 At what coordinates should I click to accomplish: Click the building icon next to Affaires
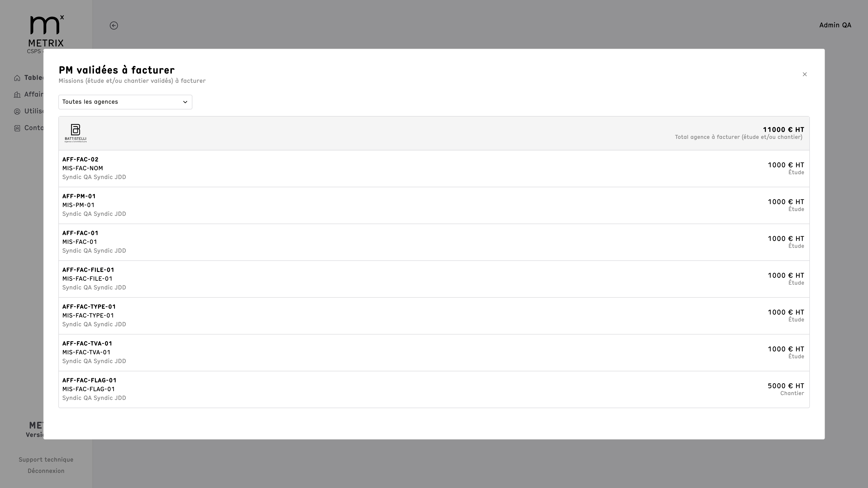pos(17,95)
